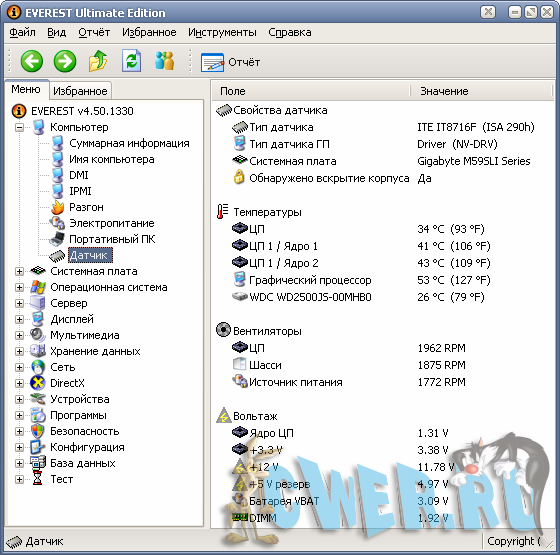Click the Сеть globe icon
Viewport: 560px width, 555px height.
38,367
